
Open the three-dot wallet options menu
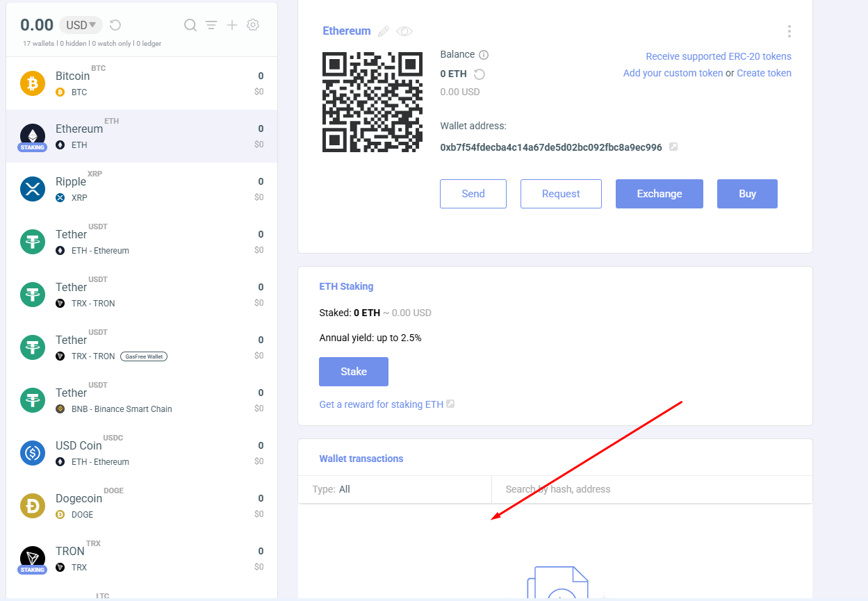(x=789, y=31)
